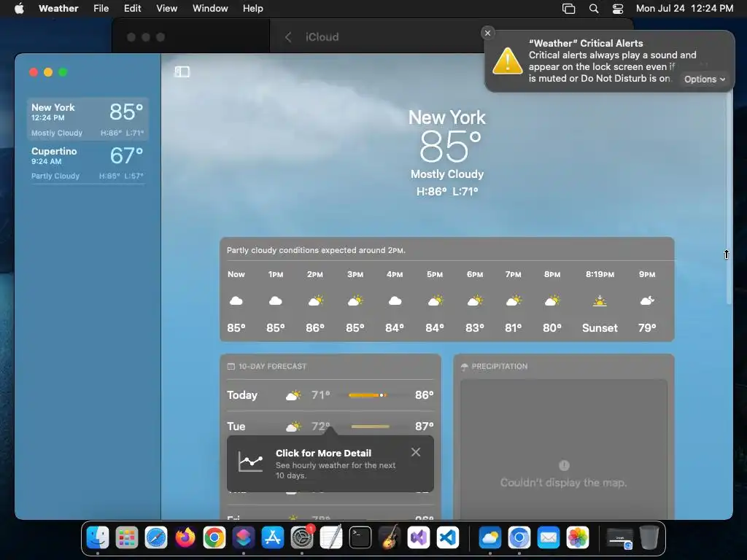This screenshot has height=560, width=747.
Task: Open the Help menu
Action: [252, 8]
